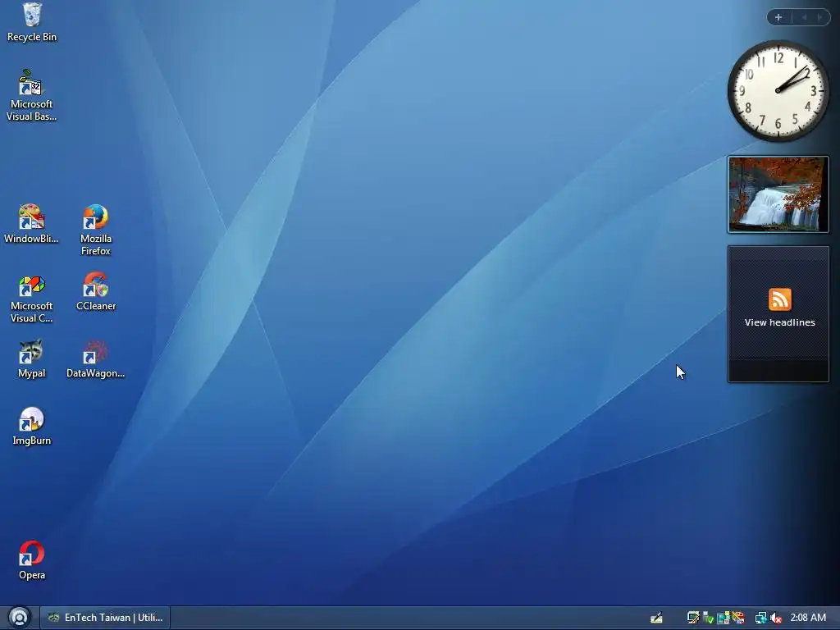Viewport: 840px width, 630px height.
Task: Switch to EnTech Taiwan taskbar window
Action: pyautogui.click(x=106, y=618)
